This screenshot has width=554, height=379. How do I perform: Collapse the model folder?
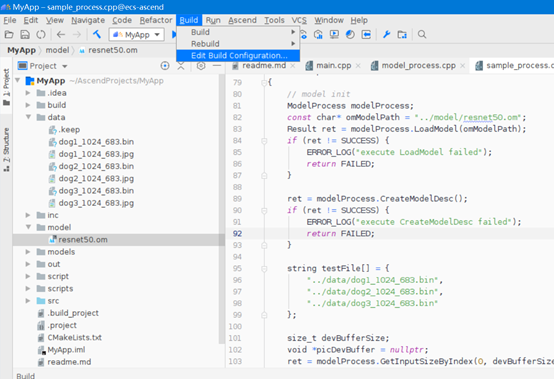pos(28,227)
